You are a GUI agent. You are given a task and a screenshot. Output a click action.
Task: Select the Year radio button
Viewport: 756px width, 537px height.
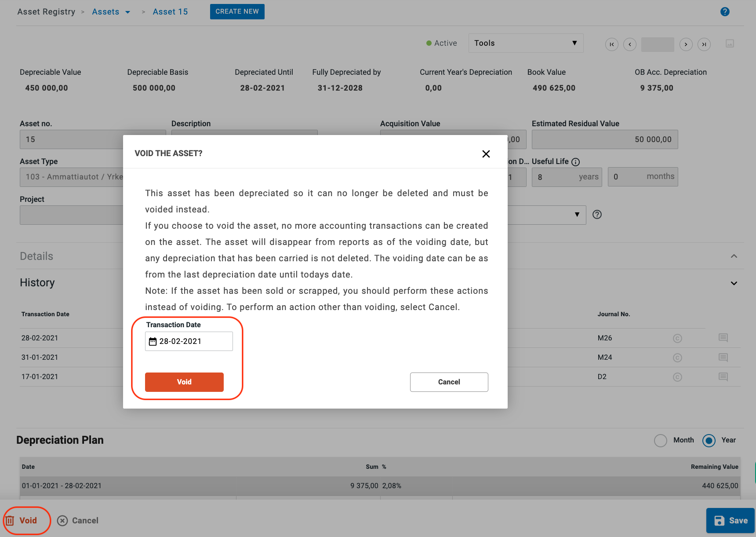tap(709, 440)
